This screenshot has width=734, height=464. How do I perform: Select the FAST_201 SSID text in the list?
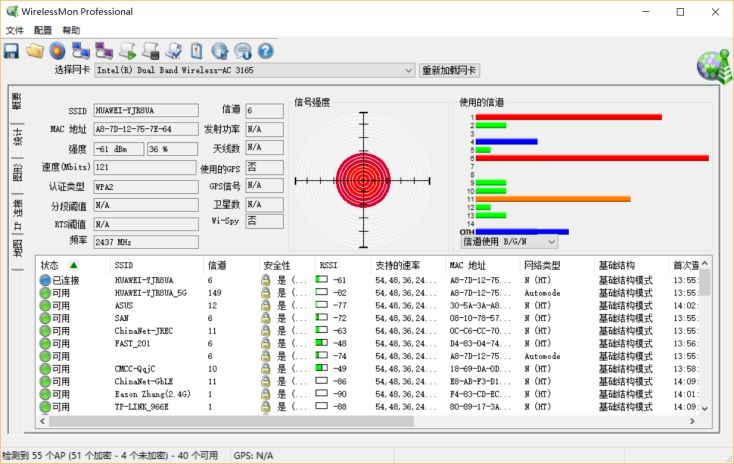(x=132, y=344)
